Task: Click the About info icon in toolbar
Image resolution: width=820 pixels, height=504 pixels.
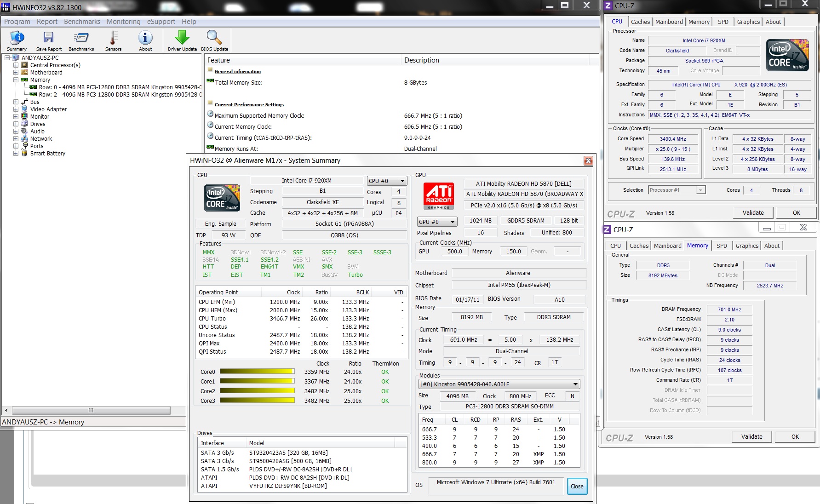Action: click(145, 40)
